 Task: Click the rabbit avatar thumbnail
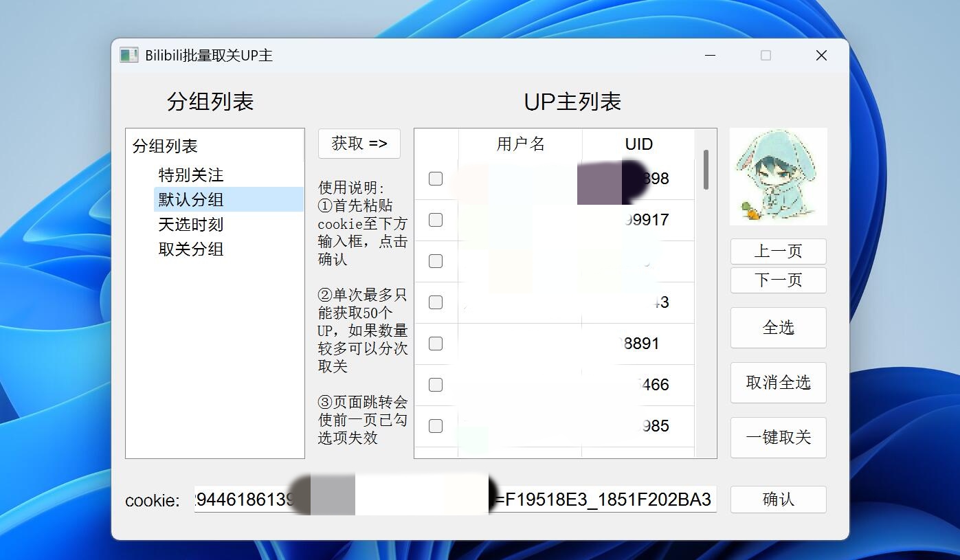point(778,176)
